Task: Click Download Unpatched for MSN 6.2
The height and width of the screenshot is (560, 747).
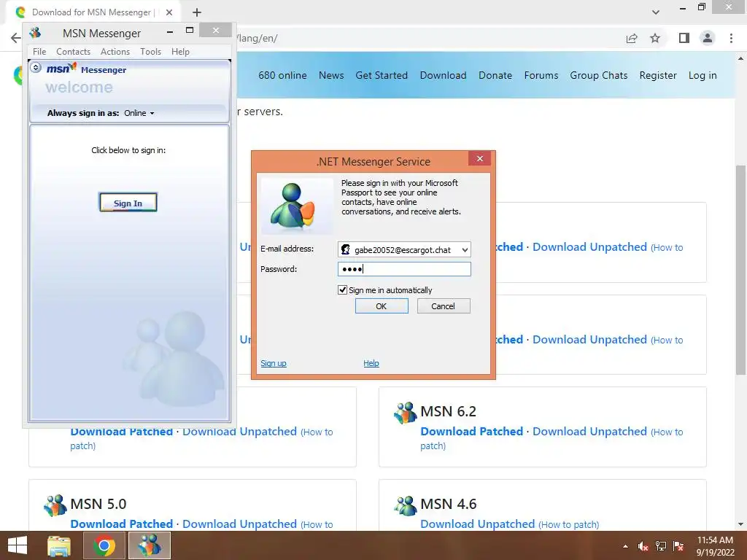Action: 589,432
